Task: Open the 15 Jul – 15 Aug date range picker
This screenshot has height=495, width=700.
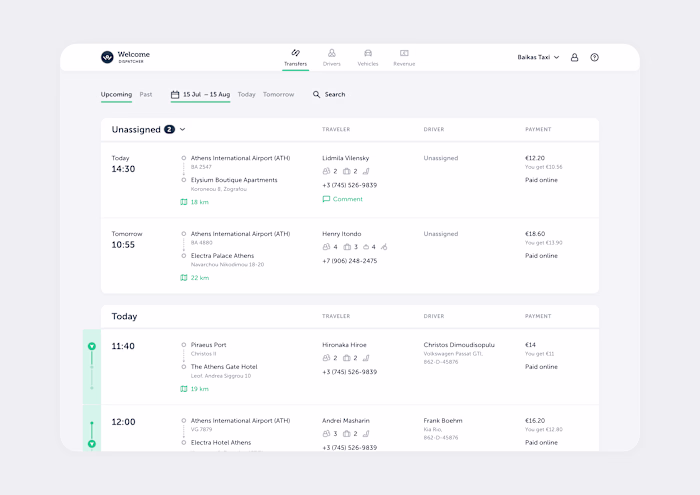Action: [x=200, y=95]
